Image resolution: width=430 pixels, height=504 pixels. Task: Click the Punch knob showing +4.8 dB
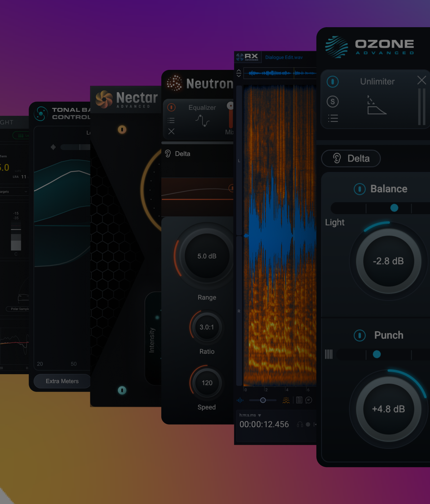(388, 409)
